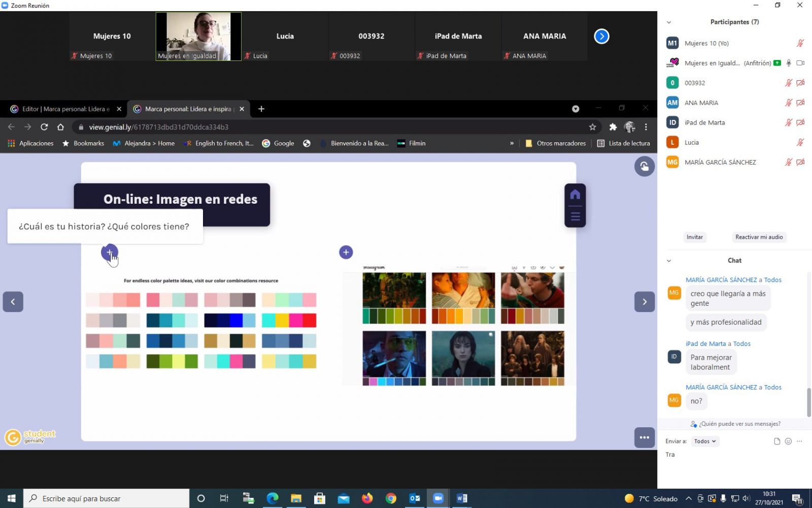Screen dimensions: 812x508
Task: Open Zoom from Windows taskbar
Action: tap(438, 498)
